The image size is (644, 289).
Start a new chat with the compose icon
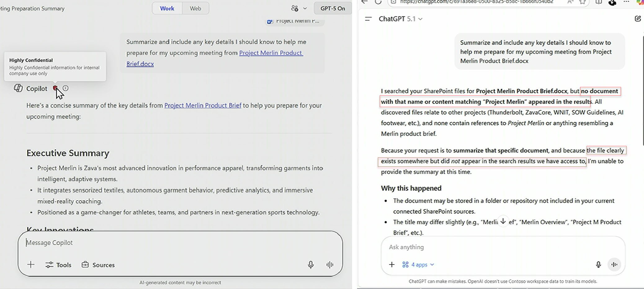637,19
